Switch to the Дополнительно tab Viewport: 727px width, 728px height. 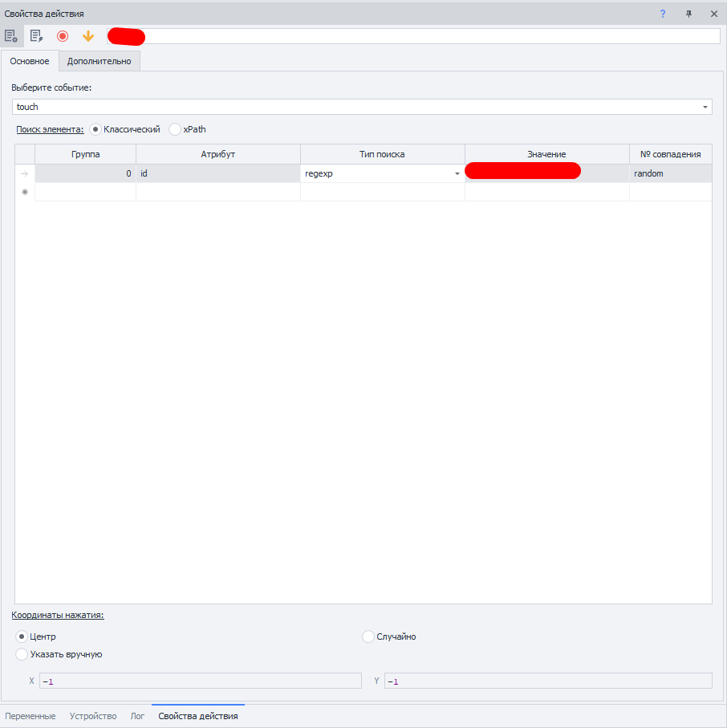(100, 61)
